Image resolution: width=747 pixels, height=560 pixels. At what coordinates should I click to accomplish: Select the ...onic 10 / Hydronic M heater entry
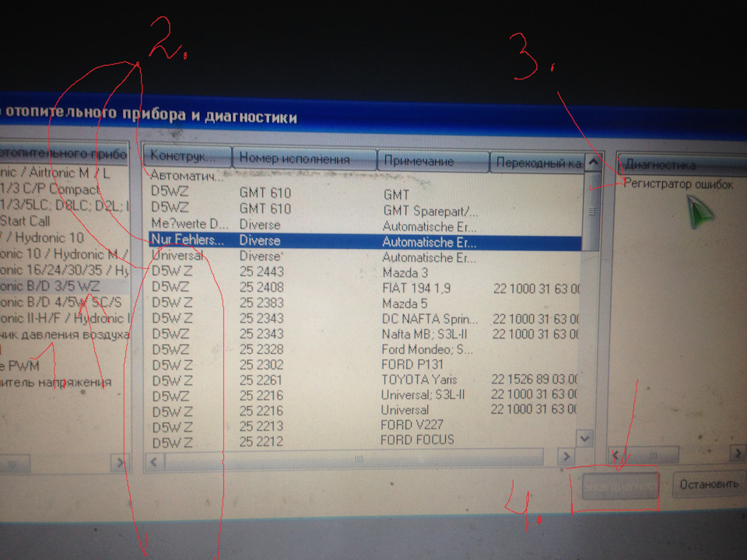(x=65, y=254)
